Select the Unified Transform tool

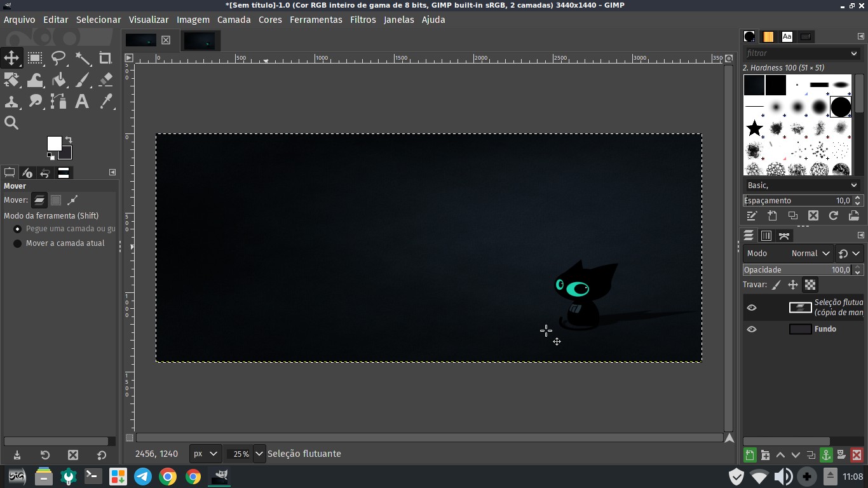point(11,80)
